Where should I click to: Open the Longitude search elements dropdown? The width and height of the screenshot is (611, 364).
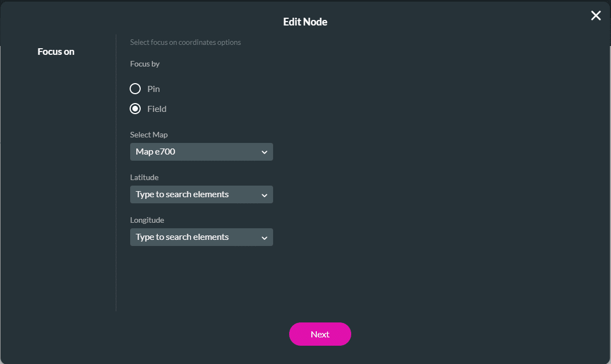coord(194,237)
